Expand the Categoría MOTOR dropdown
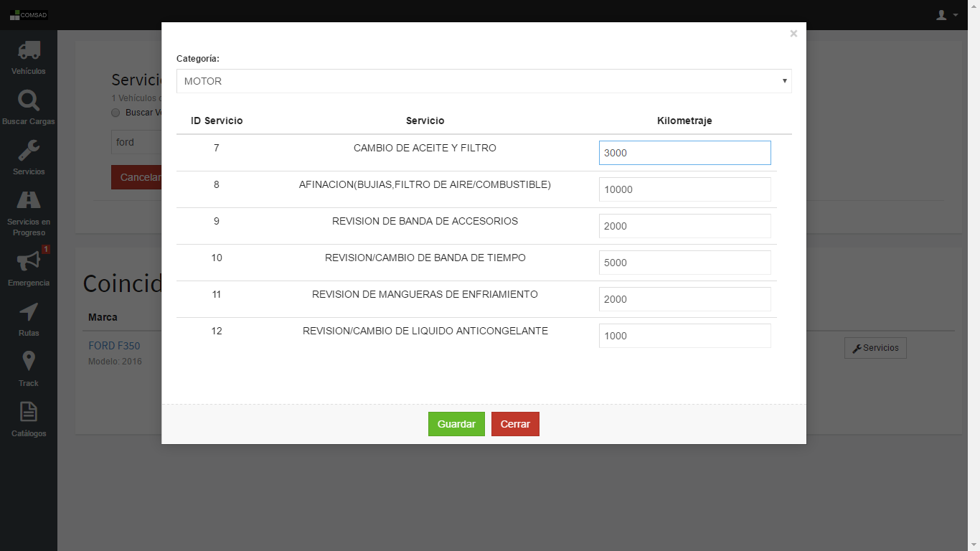 click(x=484, y=81)
